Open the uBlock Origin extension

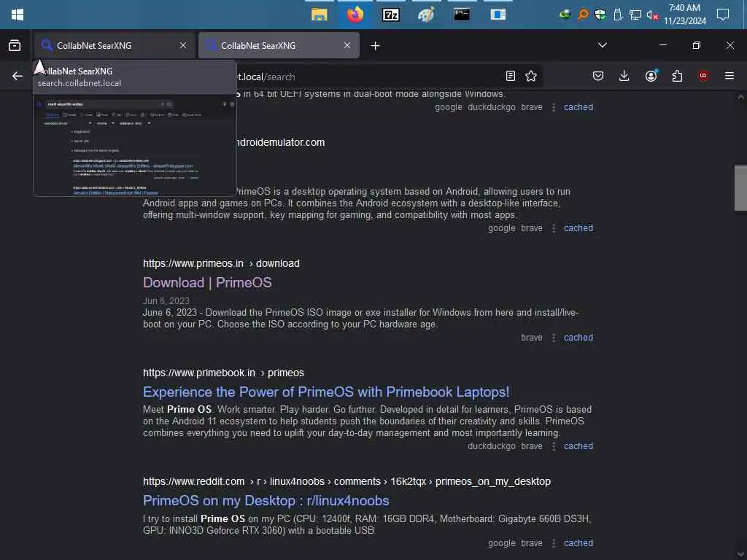tap(703, 76)
